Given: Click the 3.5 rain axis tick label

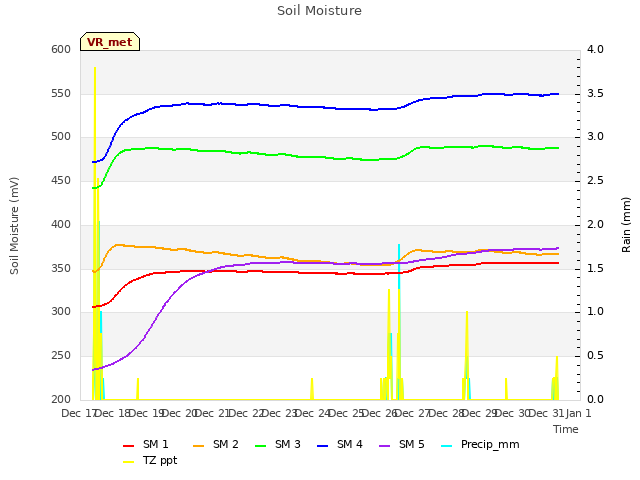Looking at the screenshot, I should pyautogui.click(x=595, y=93).
